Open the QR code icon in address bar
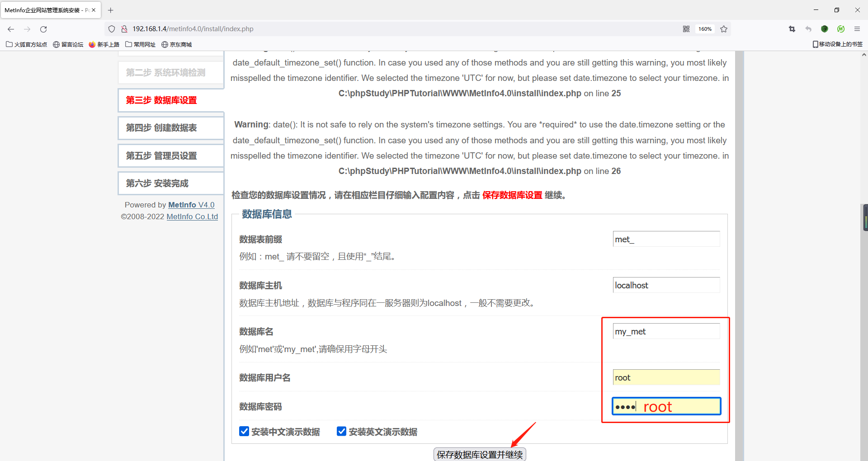The height and width of the screenshot is (461, 868). pos(686,29)
